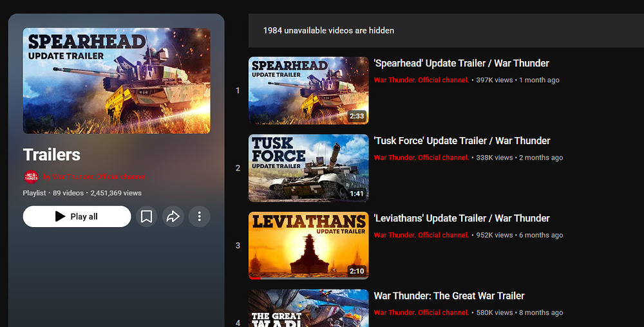
Task: Open the 'Leviathans' Update Trailer title
Action: (462, 218)
